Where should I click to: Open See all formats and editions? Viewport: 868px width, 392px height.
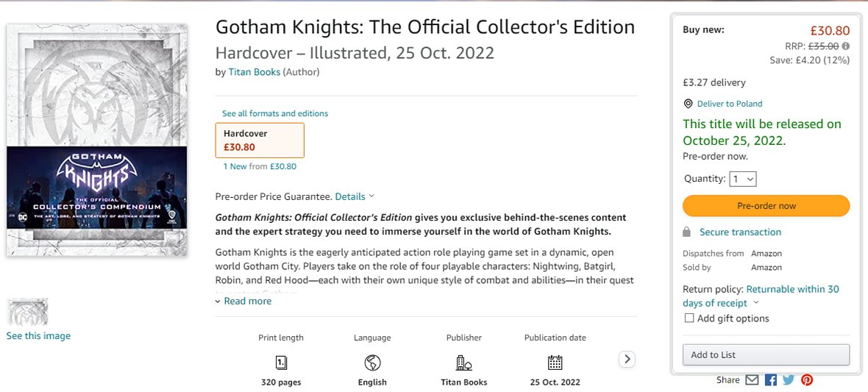(275, 113)
